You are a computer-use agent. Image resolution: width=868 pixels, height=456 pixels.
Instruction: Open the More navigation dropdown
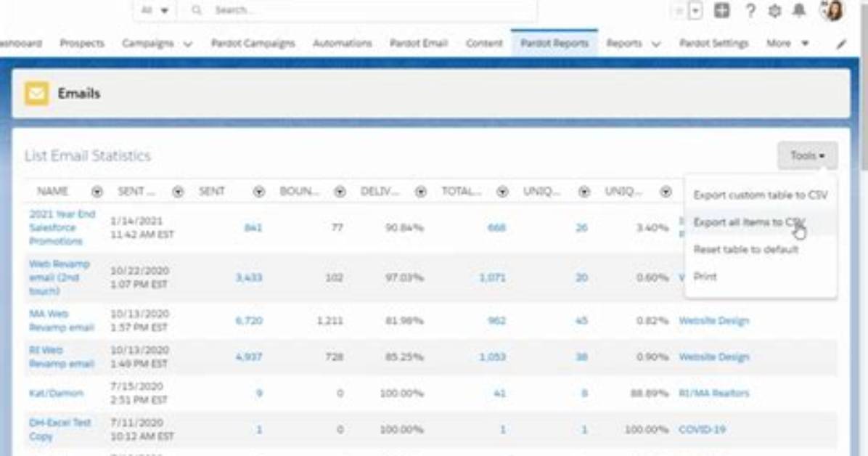tap(787, 44)
